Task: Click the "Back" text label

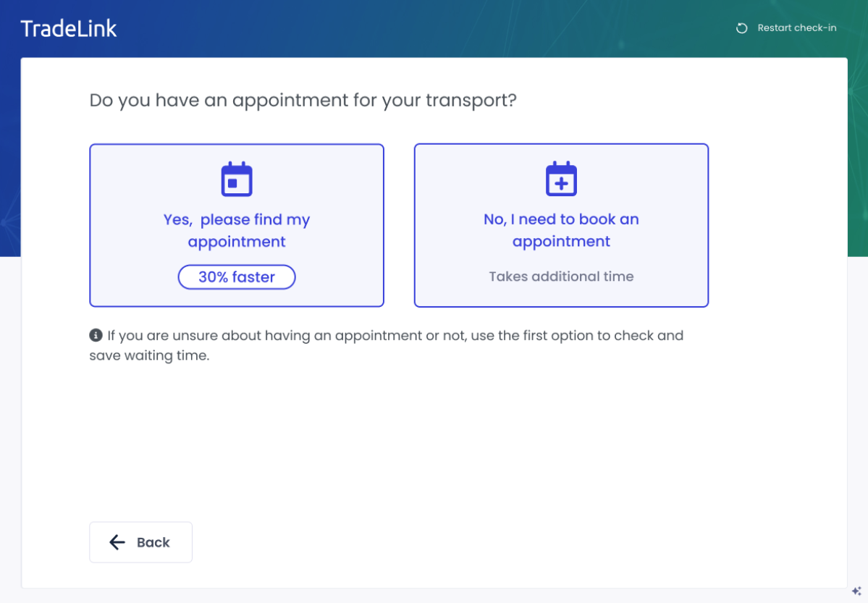Action: click(x=153, y=542)
